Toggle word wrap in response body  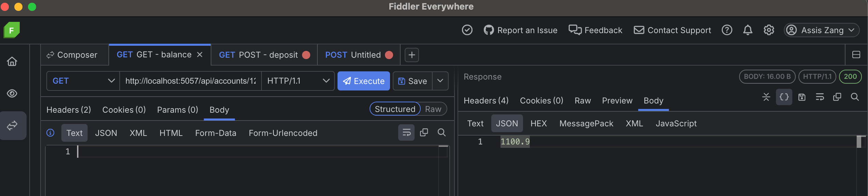pos(820,97)
